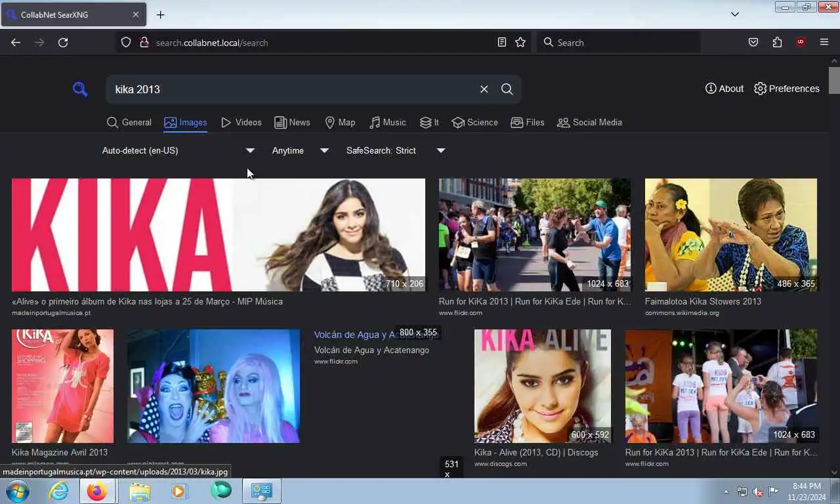The image size is (840, 504).
Task: Open the Pocket save icon
Action: (x=753, y=42)
